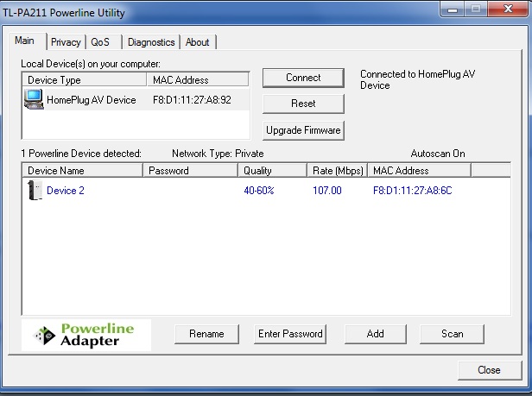
Task: Sort by the Rate (Mbps) column header
Action: click(x=338, y=171)
